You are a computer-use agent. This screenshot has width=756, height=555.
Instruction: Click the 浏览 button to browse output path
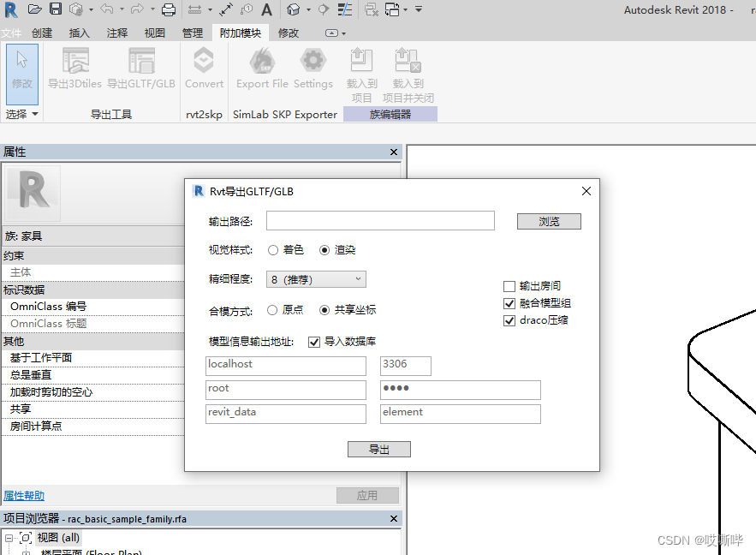[548, 221]
